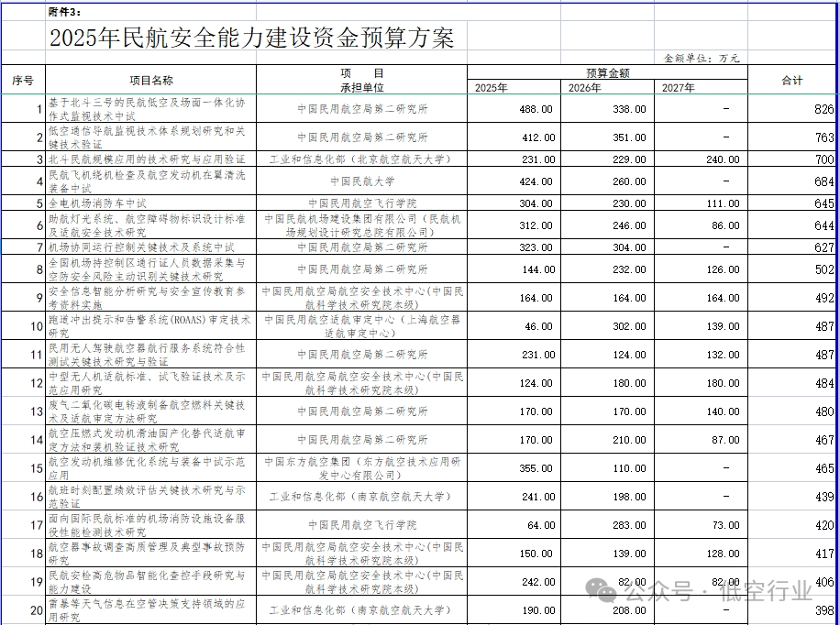Select project name cell of row 1 北斗三号
Image resolution: width=840 pixels, height=625 pixels.
click(x=151, y=109)
